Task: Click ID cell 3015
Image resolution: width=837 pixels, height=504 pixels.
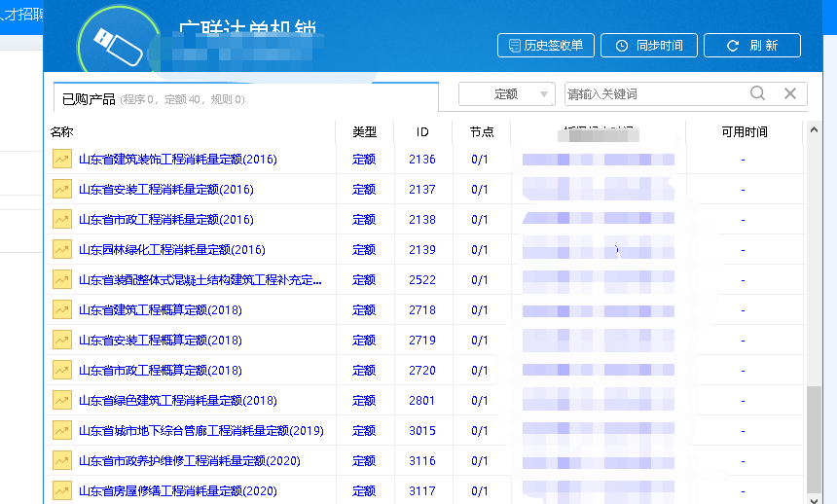Action: (x=422, y=430)
